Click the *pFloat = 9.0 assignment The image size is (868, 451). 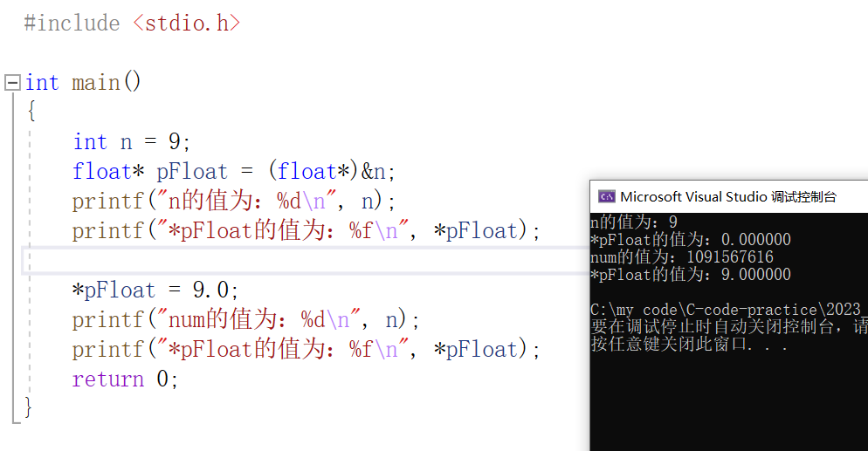(155, 290)
